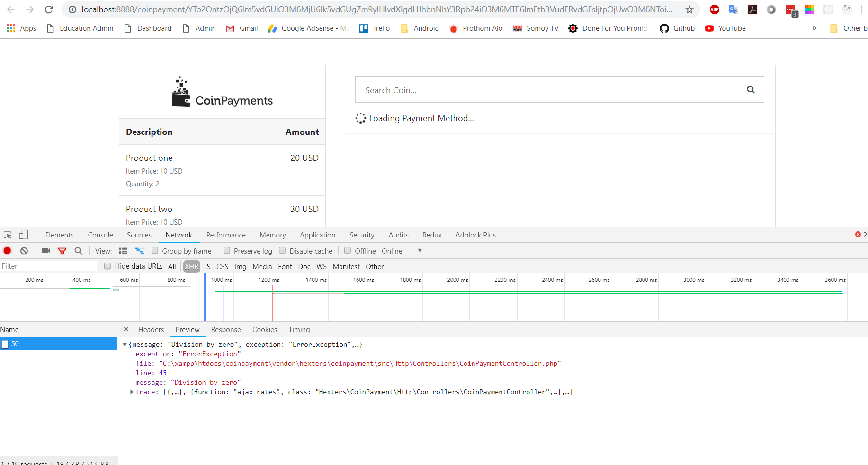Click the capture screenshots camera icon
The image size is (868, 465).
coord(46,251)
